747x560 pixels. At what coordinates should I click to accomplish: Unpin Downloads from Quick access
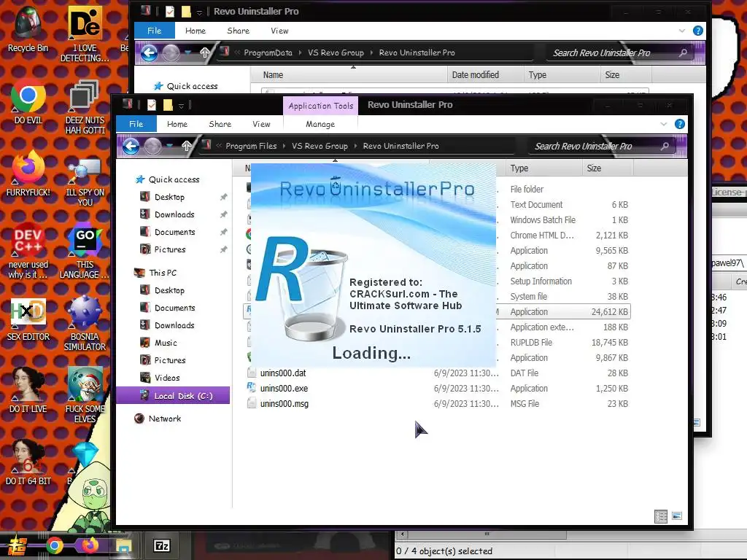(223, 215)
